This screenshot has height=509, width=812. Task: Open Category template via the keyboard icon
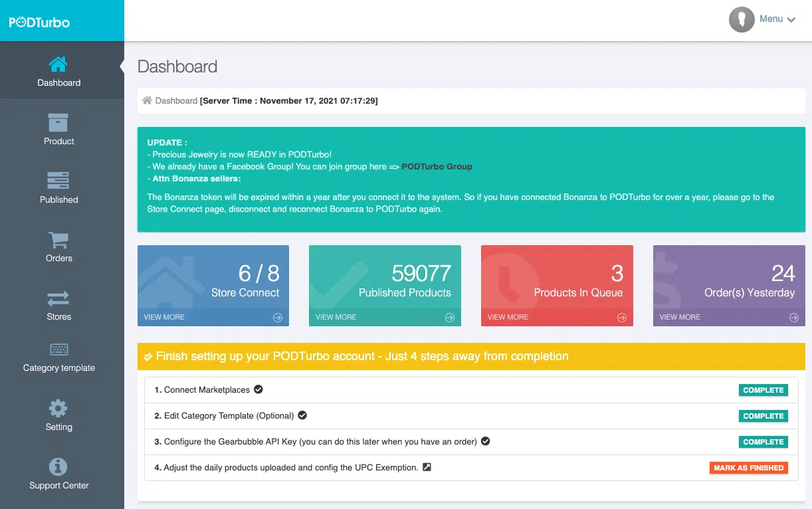click(x=59, y=350)
